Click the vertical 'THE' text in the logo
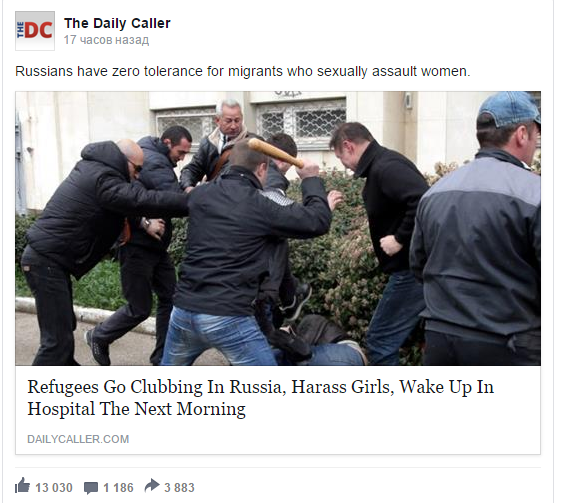This screenshot has height=503, width=562. tap(20, 30)
